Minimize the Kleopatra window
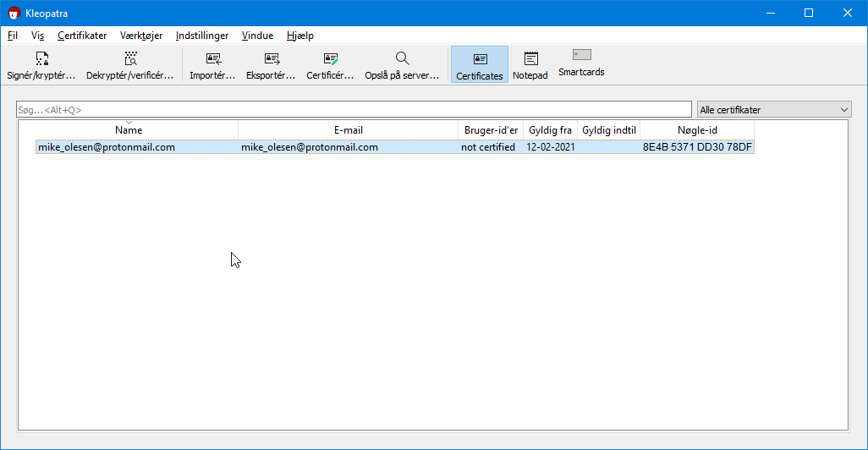 (x=771, y=13)
